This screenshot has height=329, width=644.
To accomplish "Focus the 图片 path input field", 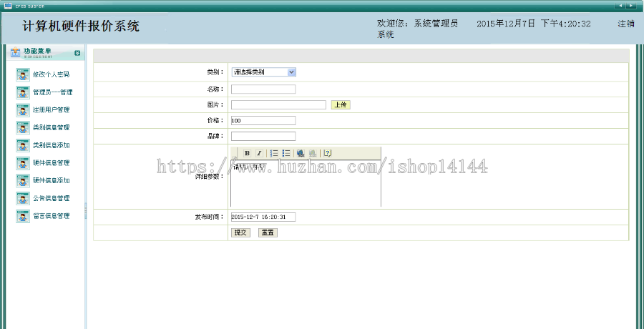I will click(x=278, y=104).
